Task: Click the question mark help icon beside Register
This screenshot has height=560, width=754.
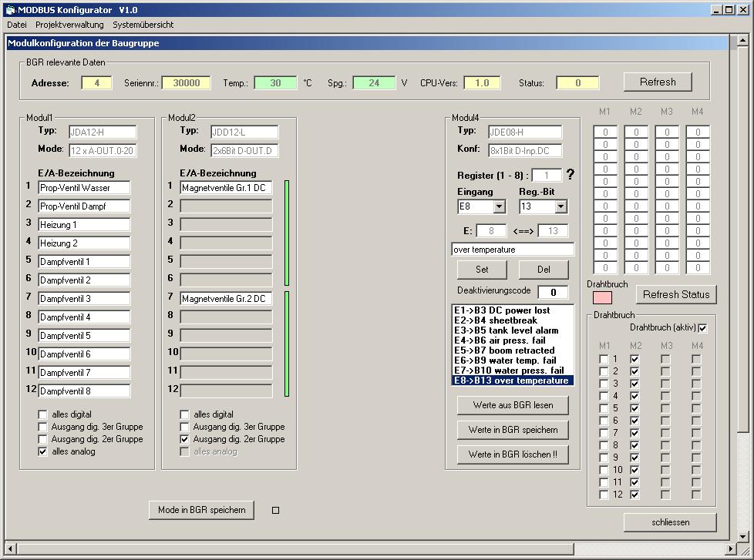Action: [571, 175]
